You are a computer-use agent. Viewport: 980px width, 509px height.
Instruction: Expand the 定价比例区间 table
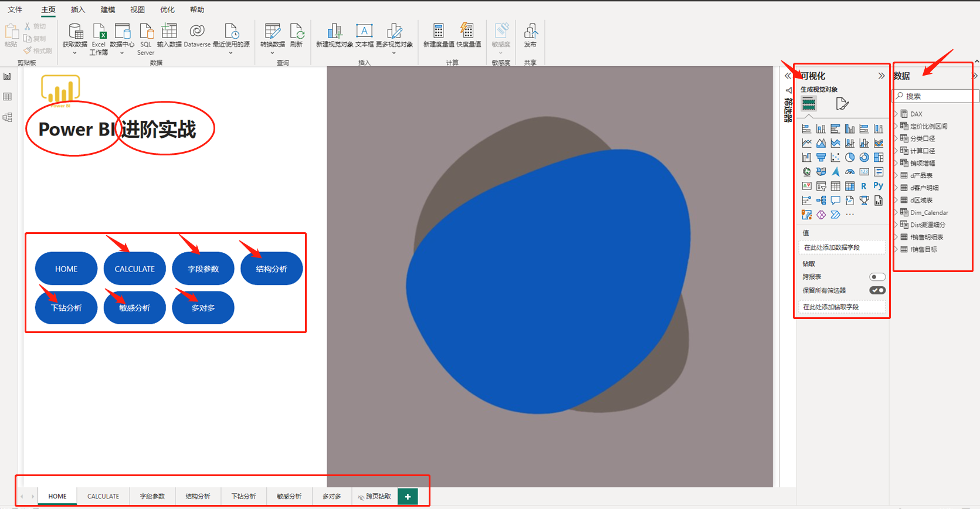(x=897, y=126)
